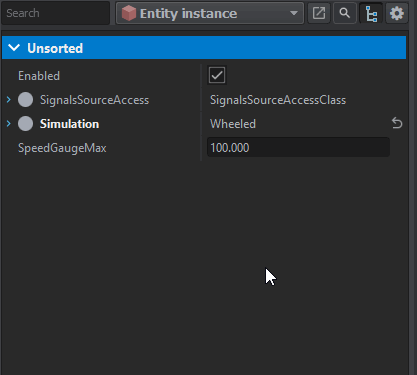Select the Wheeled value
This screenshot has width=417, height=375.
click(x=233, y=124)
